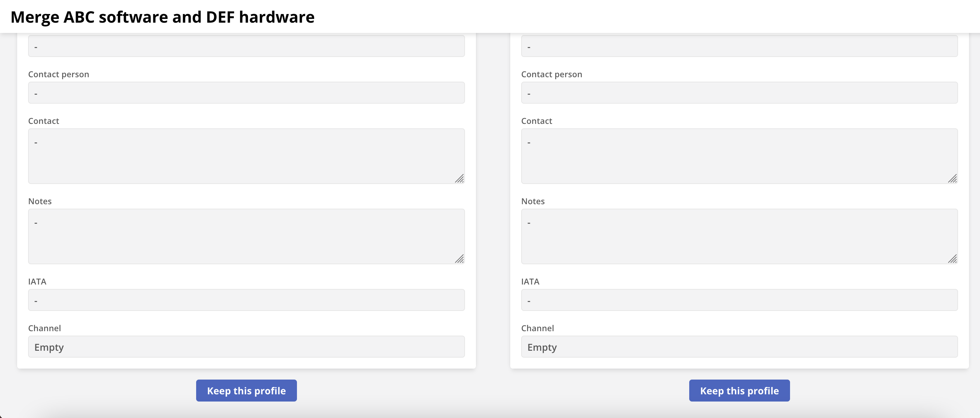Screen dimensions: 980x418
Task: Select the right Contact text area
Action: click(739, 156)
